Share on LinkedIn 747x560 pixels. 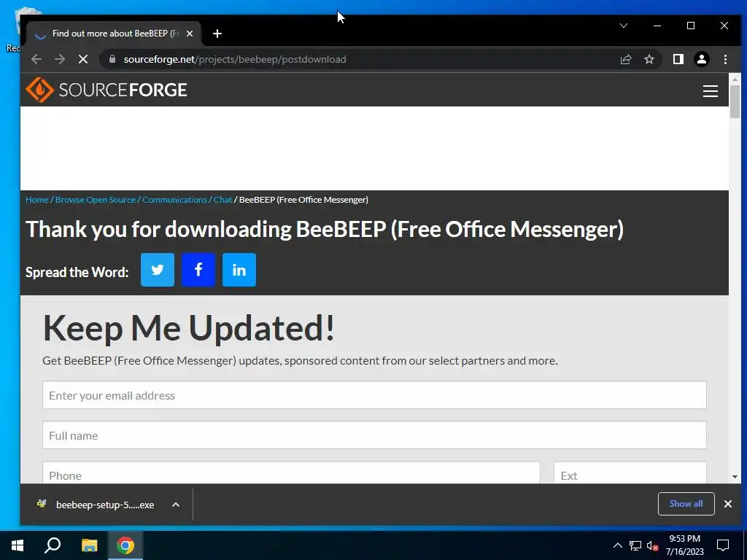coord(239,270)
